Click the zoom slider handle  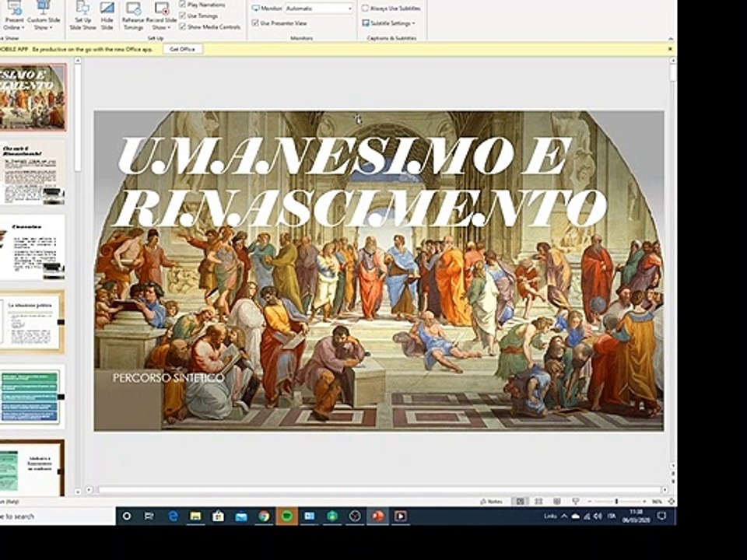pos(616,502)
